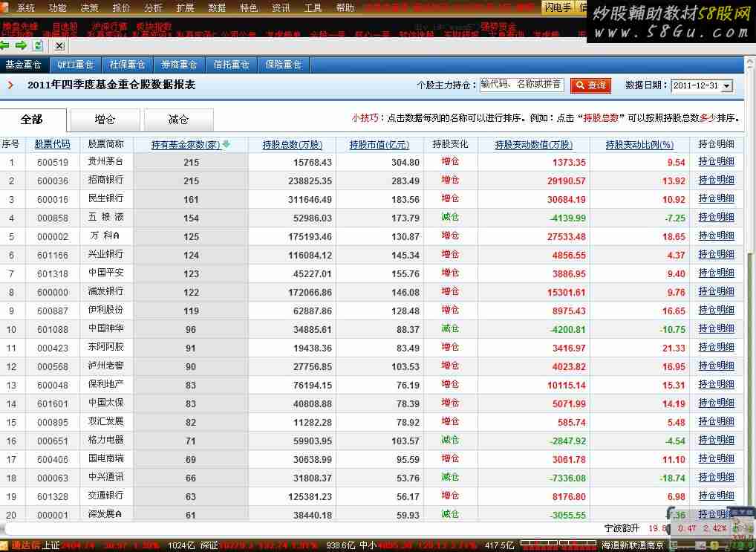
Task: Close the page with the toolbar X icon
Action: pyautogui.click(x=59, y=46)
